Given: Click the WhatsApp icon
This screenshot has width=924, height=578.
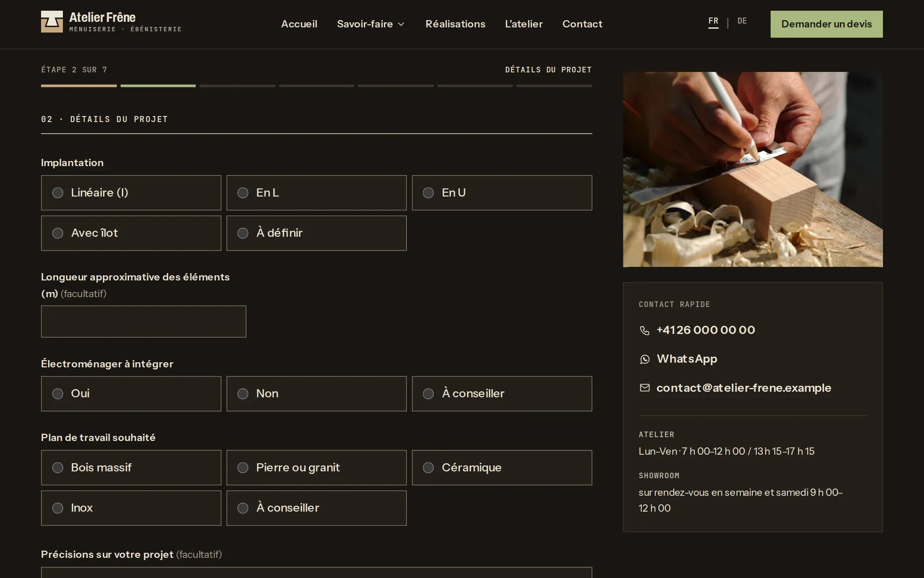Looking at the screenshot, I should 645,359.
